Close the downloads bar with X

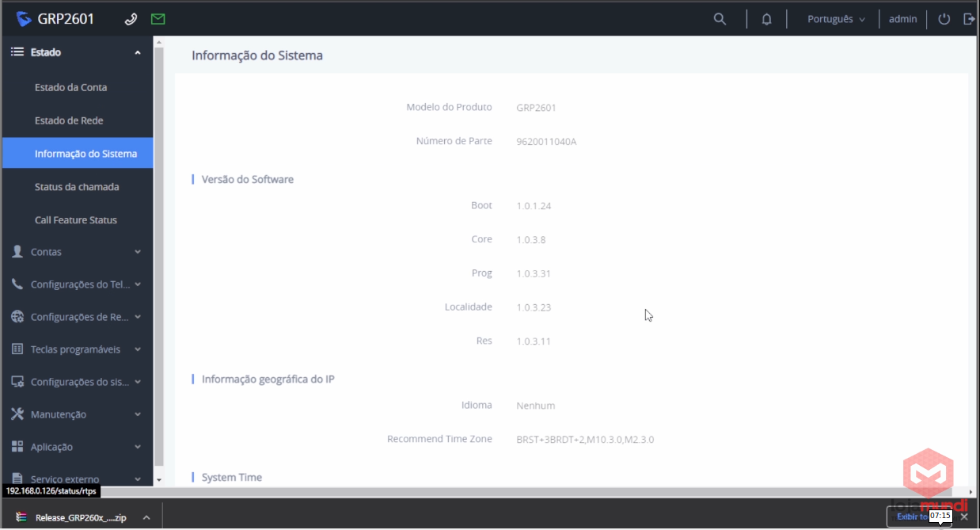coord(964,517)
